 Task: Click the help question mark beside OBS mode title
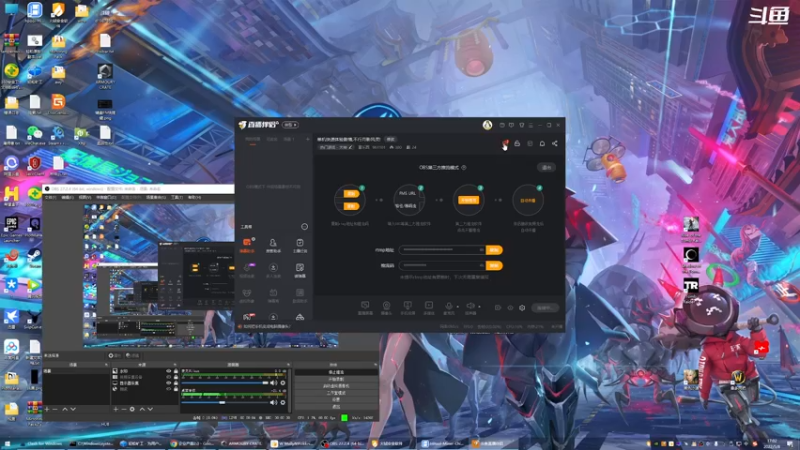tap(464, 168)
